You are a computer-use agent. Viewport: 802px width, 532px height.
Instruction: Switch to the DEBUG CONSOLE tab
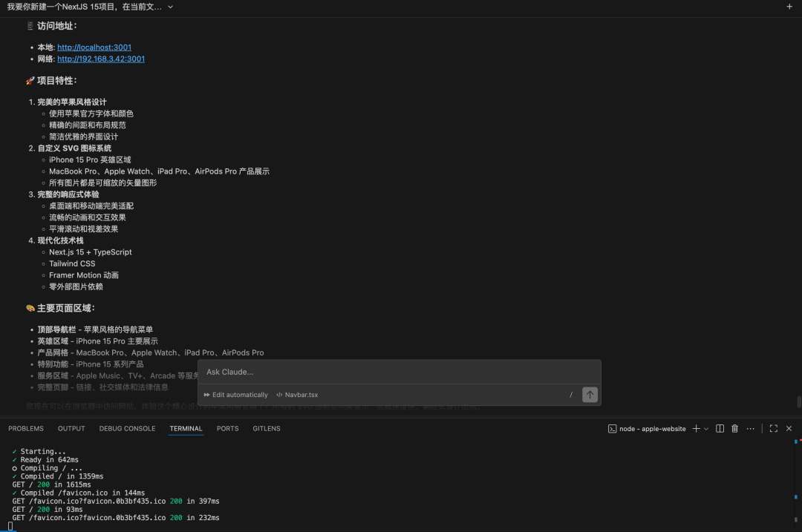pyautogui.click(x=127, y=428)
